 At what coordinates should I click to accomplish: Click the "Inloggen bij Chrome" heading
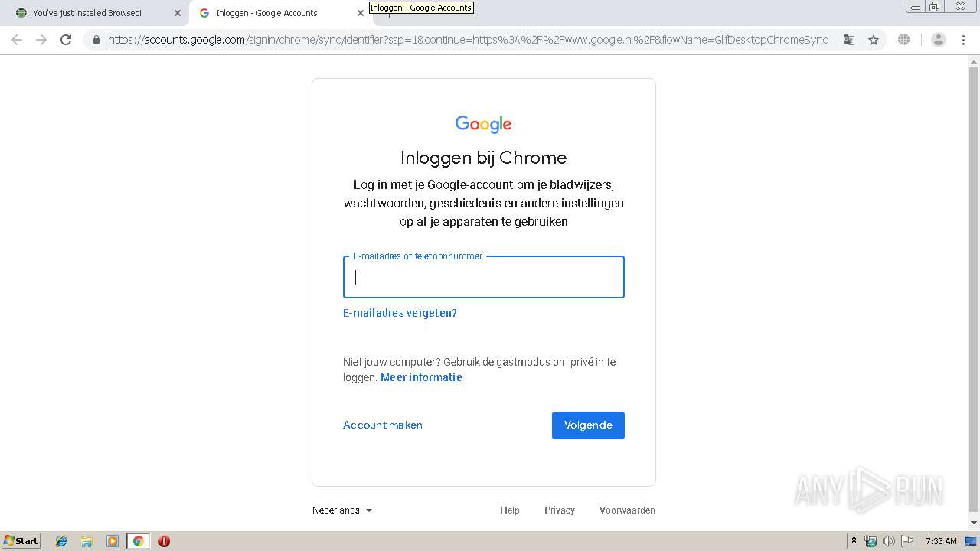coord(484,158)
